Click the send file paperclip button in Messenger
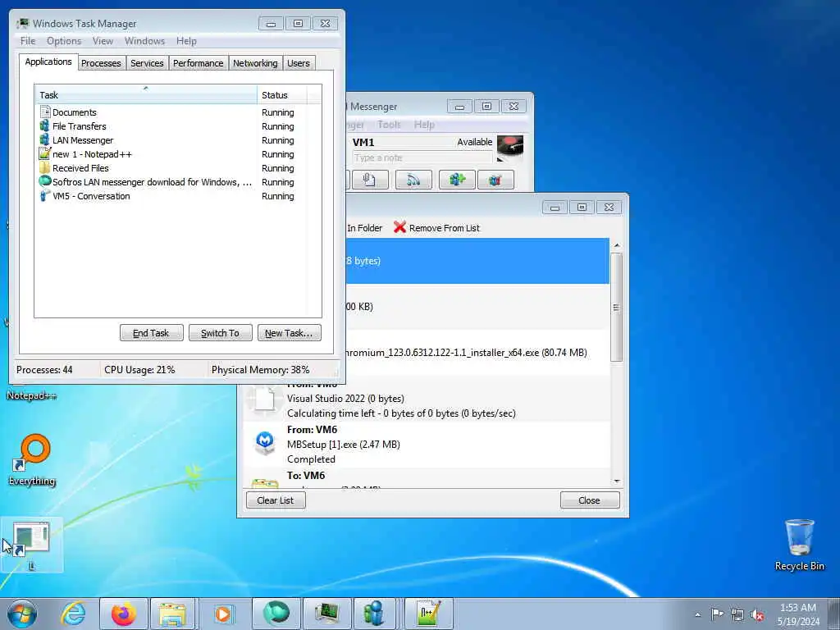The width and height of the screenshot is (840, 630). [370, 180]
